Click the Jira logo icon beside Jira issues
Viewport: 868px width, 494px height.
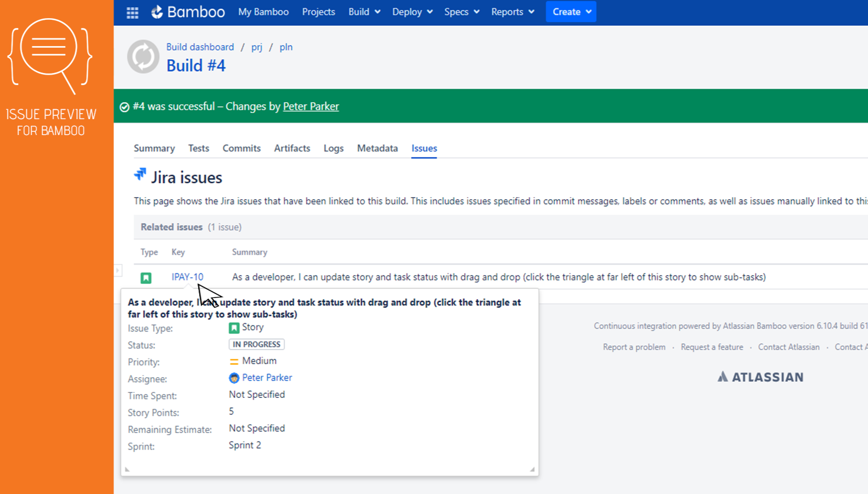click(140, 175)
